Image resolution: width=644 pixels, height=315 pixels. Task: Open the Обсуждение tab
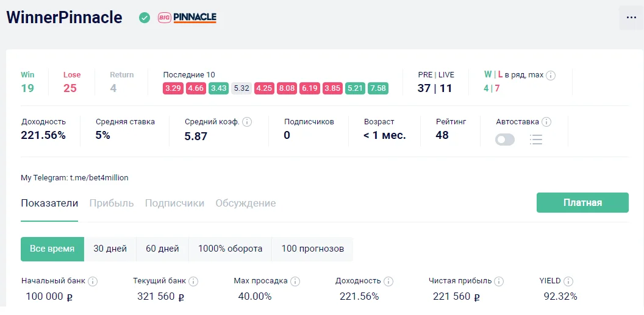coord(246,204)
